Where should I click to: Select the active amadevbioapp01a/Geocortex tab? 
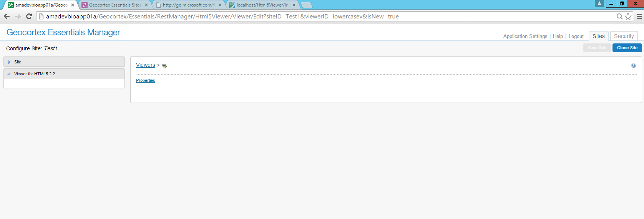[41, 5]
